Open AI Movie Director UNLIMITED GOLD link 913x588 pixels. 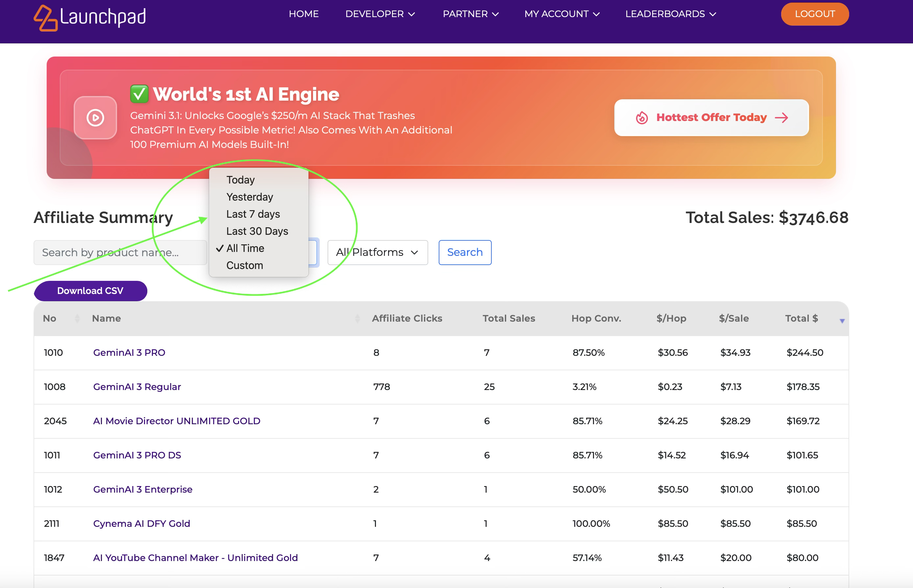click(x=177, y=421)
